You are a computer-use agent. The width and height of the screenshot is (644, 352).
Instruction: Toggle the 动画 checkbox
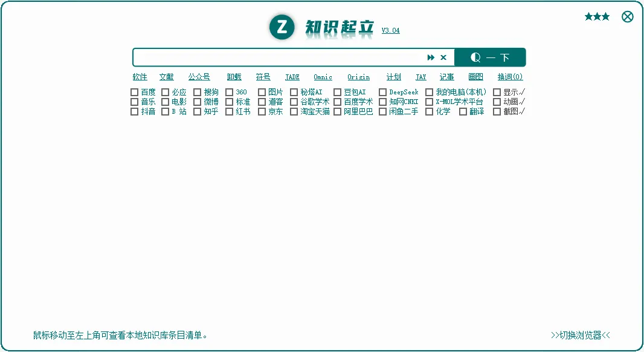[497, 102]
